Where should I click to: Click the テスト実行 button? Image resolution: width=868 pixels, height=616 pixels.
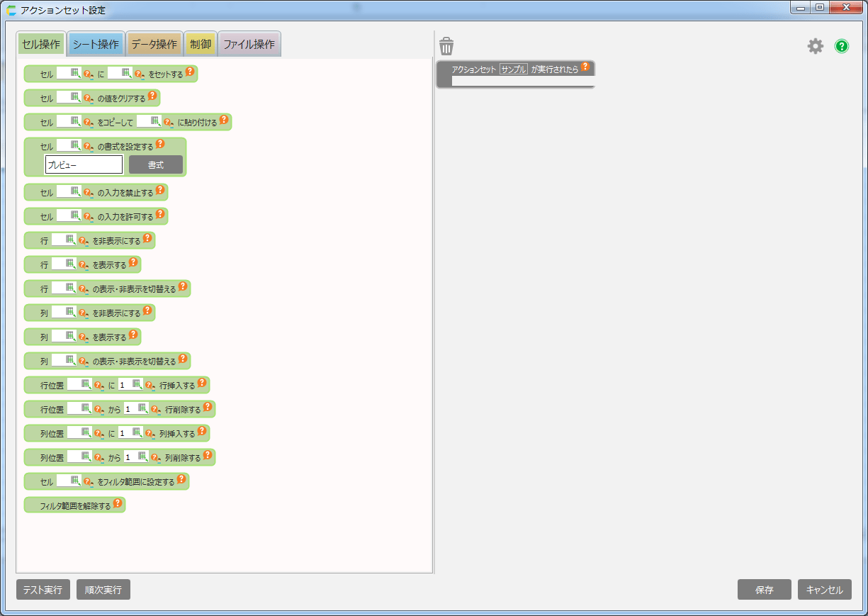[x=43, y=590]
